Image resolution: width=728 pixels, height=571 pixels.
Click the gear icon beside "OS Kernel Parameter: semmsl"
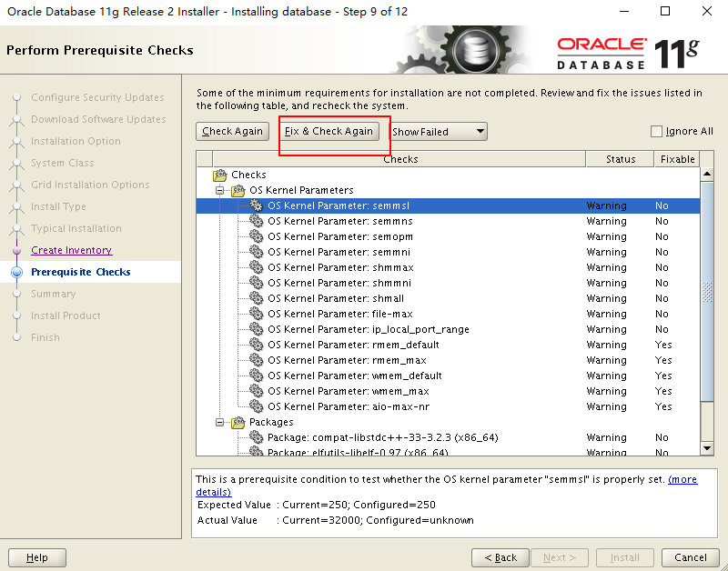click(x=254, y=205)
